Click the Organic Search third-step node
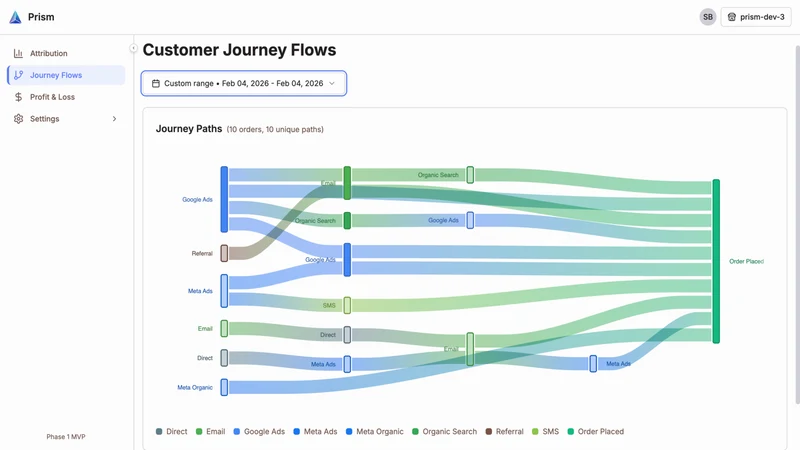The height and width of the screenshot is (450, 800). [x=470, y=174]
